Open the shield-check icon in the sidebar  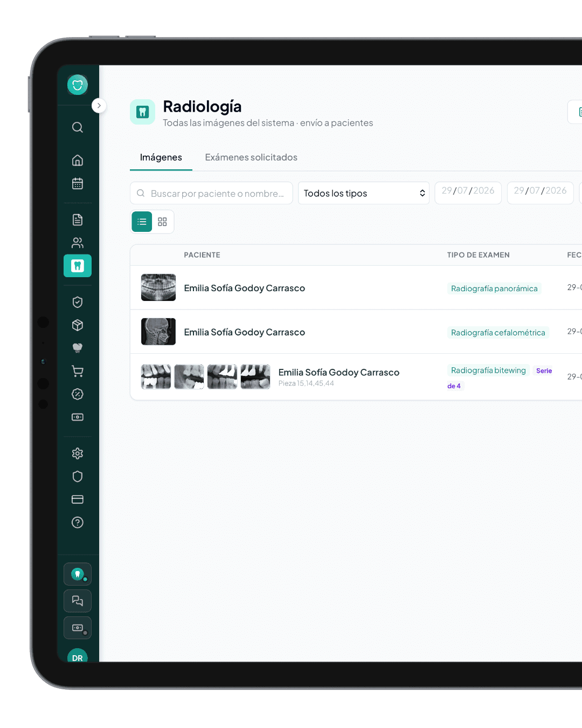(78, 302)
